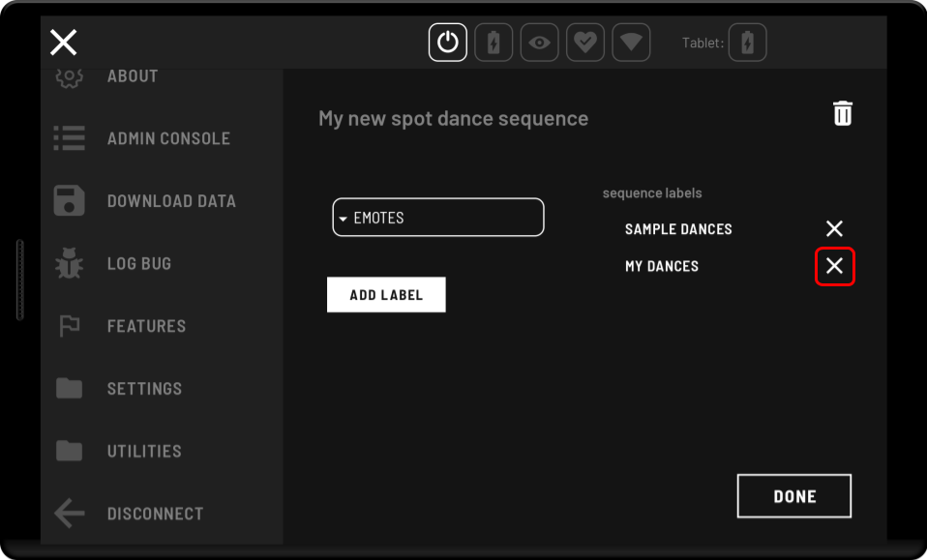Image resolution: width=927 pixels, height=560 pixels.
Task: Click the robot battery status icon
Action: click(x=493, y=43)
